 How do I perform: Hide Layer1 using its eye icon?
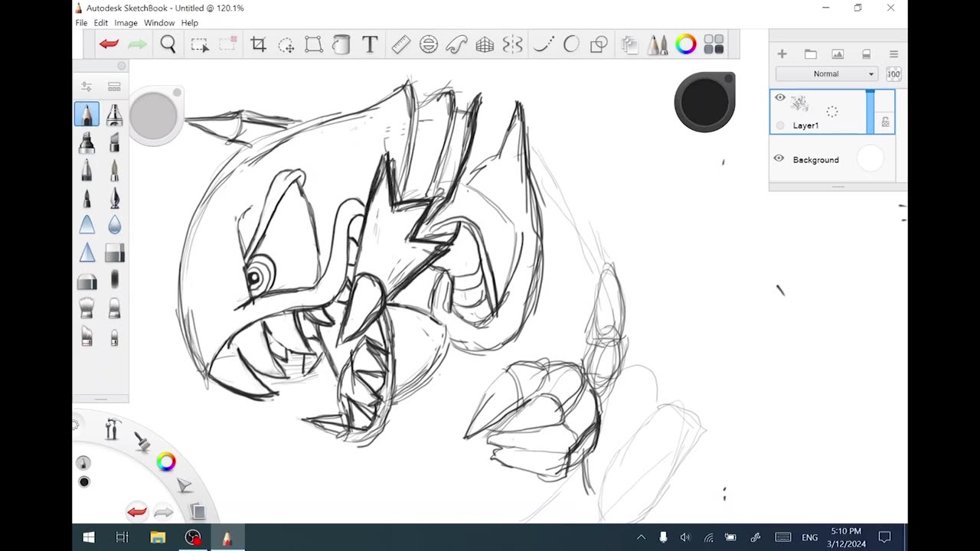(780, 97)
